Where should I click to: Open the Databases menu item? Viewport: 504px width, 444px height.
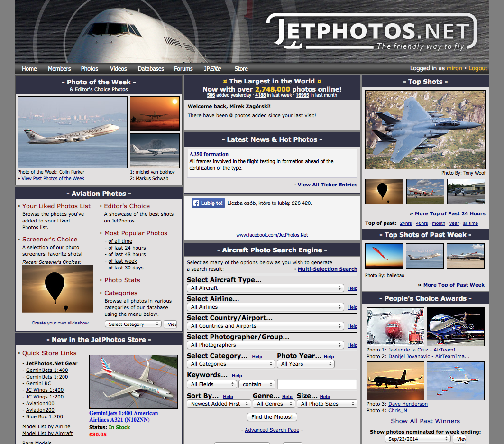click(151, 68)
